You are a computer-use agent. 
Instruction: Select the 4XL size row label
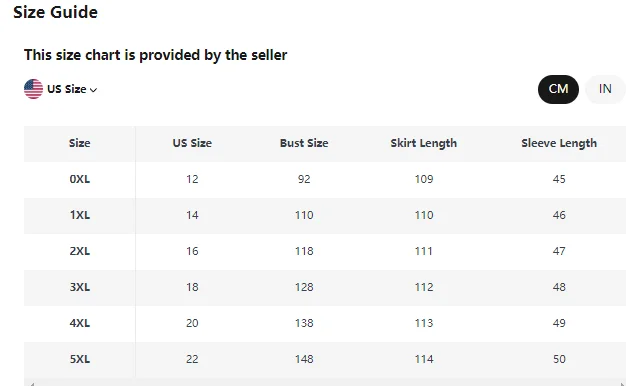tap(80, 323)
